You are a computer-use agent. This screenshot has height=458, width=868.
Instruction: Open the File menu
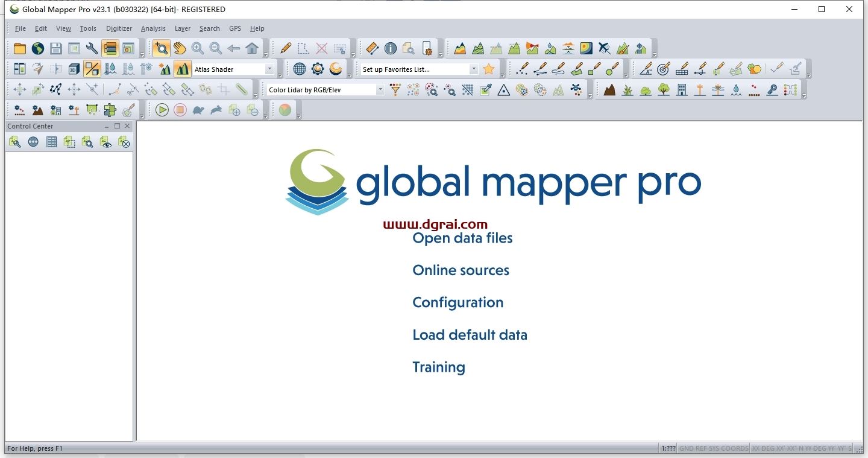(x=20, y=28)
